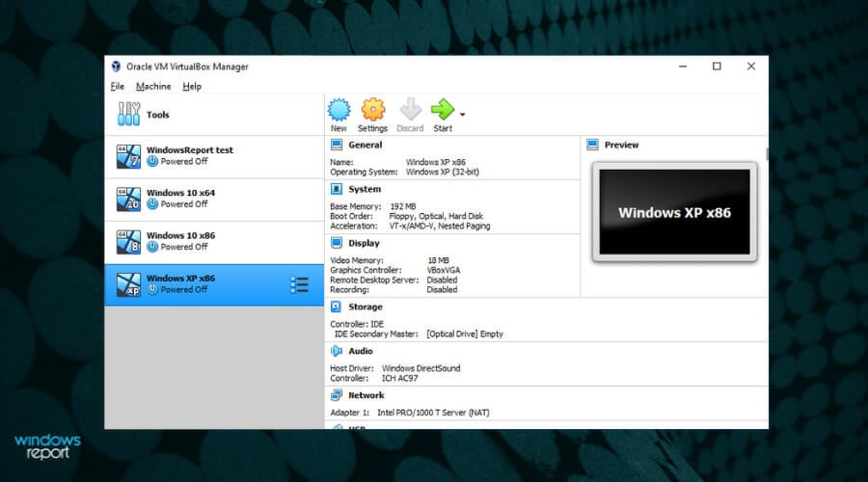Click the Preview panel heading
The height and width of the screenshot is (482, 868).
[621, 145]
